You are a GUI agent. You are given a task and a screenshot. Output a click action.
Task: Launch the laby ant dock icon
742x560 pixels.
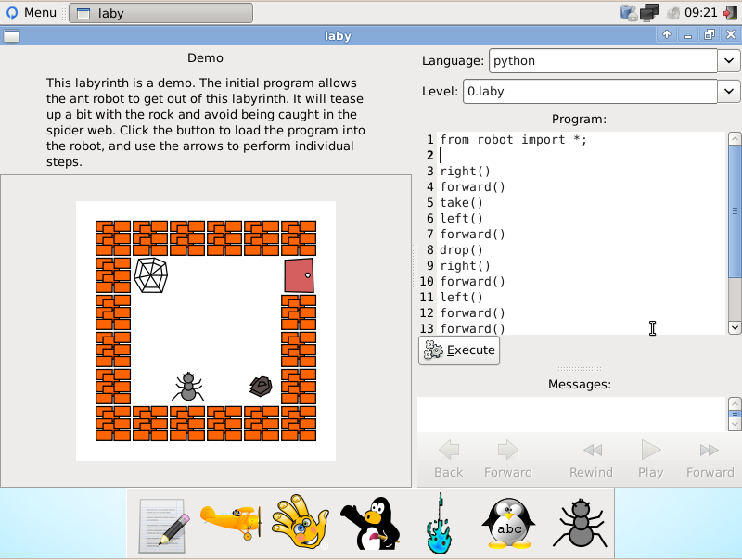pos(580,524)
